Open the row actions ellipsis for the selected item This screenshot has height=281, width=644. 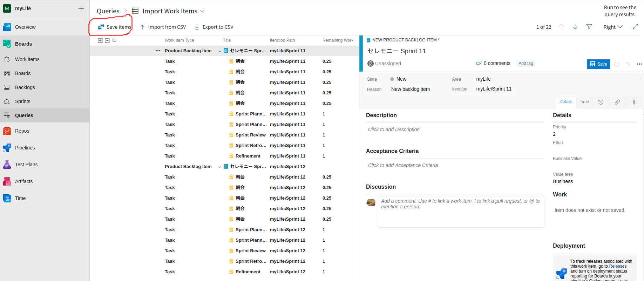158,51
